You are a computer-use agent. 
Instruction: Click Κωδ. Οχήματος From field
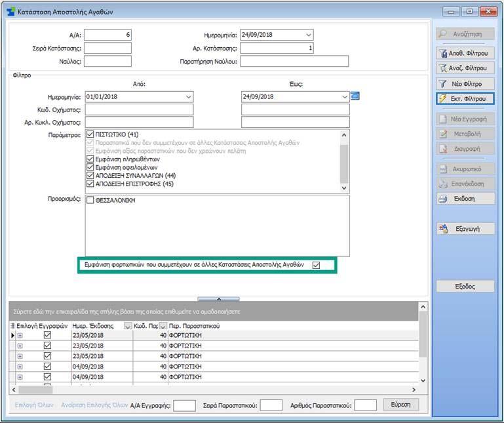tap(139, 110)
